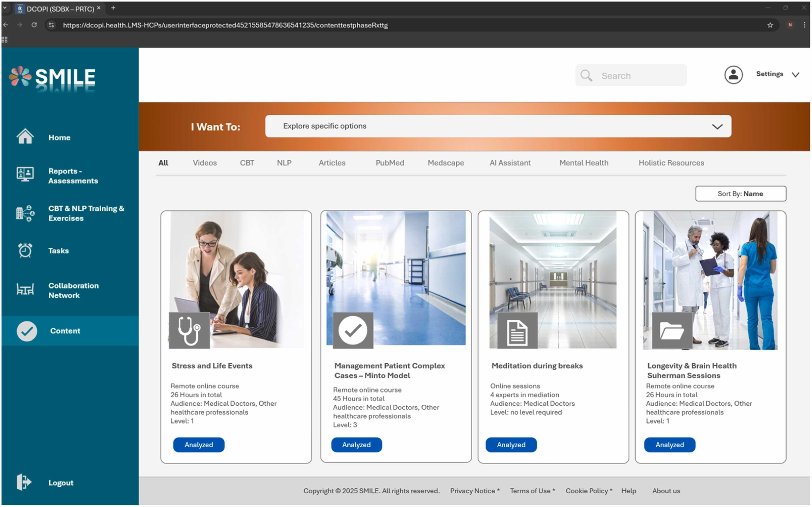Open Collaboration Network table icon
The width and height of the screenshot is (812, 507).
tap(25, 289)
